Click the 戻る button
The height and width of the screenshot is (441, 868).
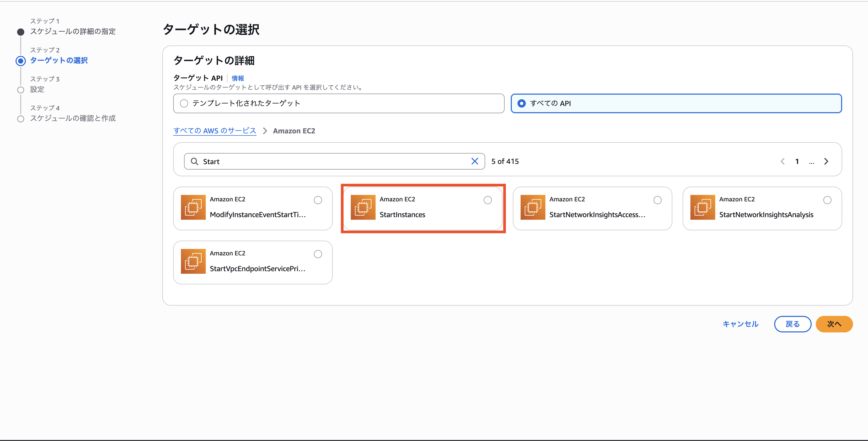point(793,324)
